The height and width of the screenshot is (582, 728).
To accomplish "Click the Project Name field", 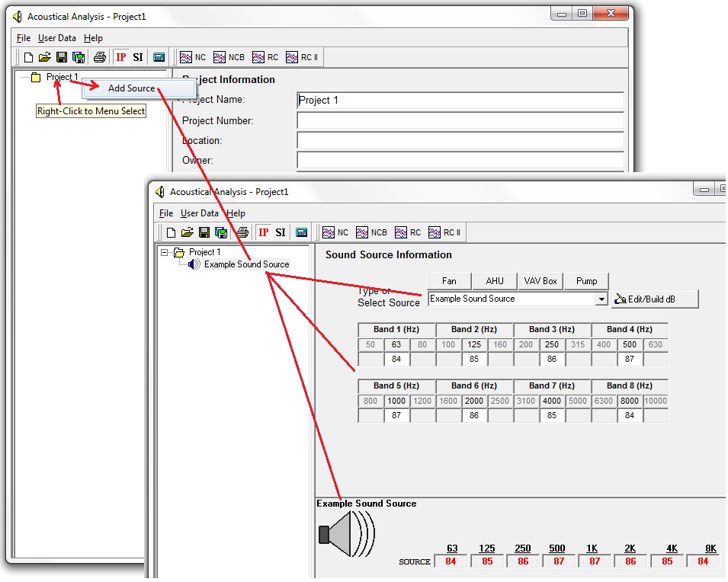I will click(460, 101).
